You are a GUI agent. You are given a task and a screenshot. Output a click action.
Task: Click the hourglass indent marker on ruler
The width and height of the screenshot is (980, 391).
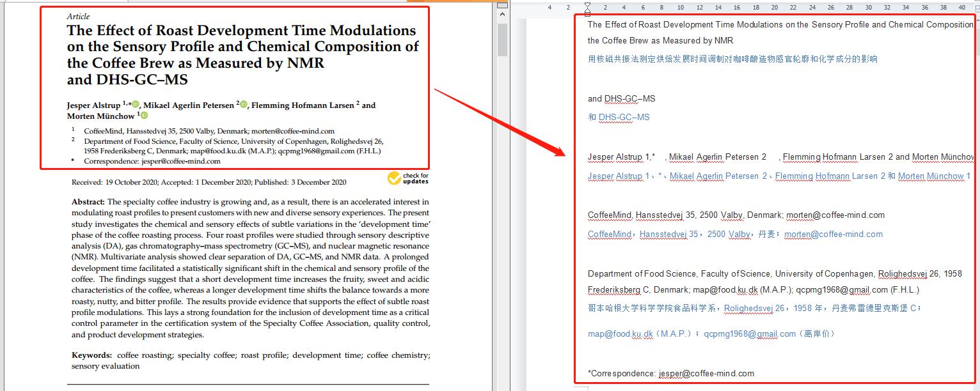[587, 8]
